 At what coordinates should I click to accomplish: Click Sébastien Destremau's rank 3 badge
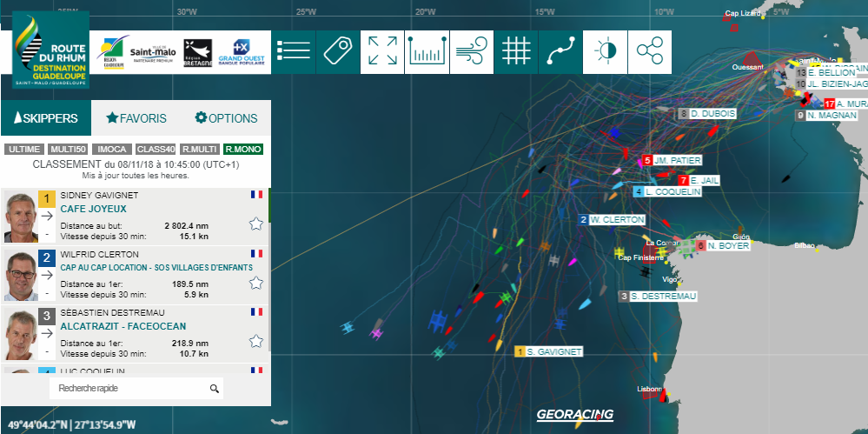(47, 317)
